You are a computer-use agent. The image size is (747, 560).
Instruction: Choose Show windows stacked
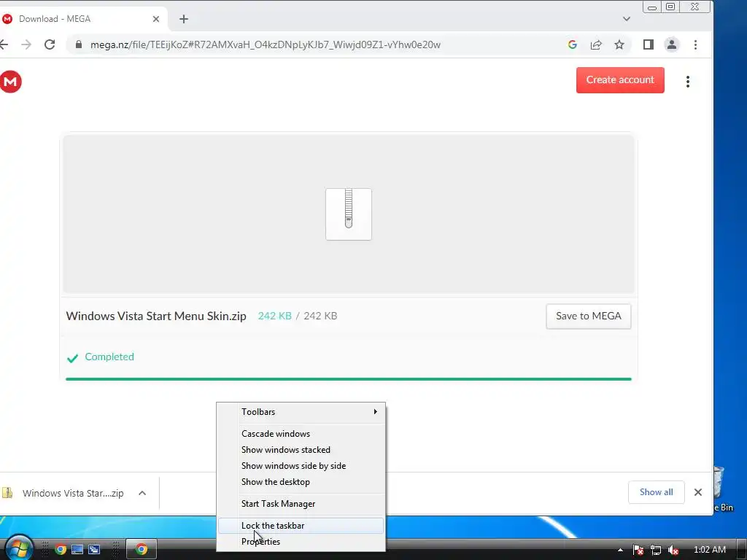[x=301, y=450]
